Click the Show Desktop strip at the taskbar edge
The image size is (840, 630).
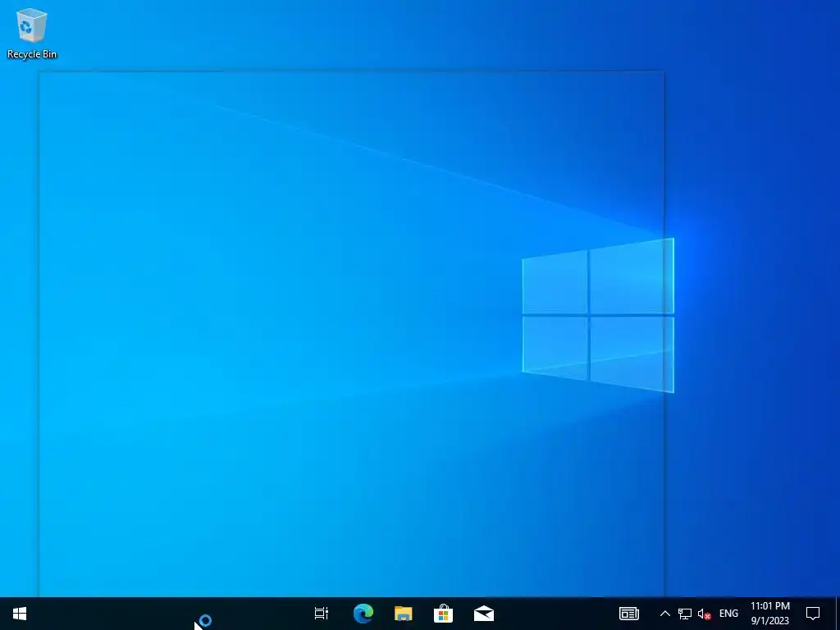tap(838, 614)
